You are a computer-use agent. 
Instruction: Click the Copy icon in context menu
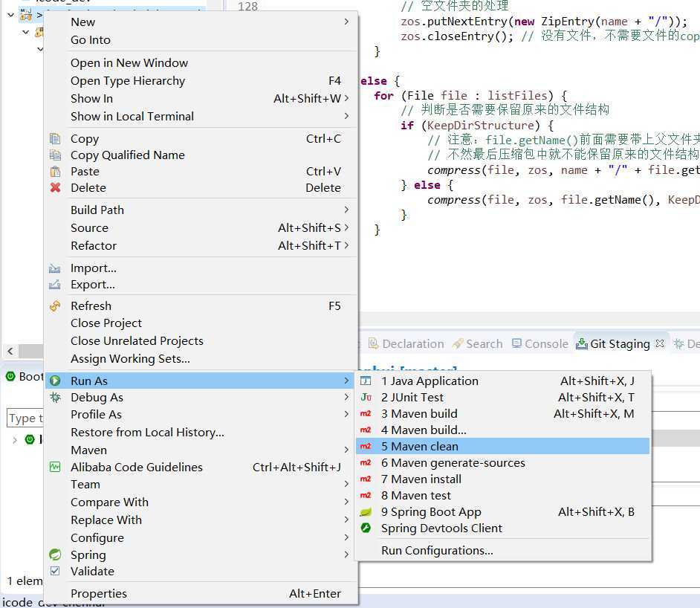click(x=55, y=139)
